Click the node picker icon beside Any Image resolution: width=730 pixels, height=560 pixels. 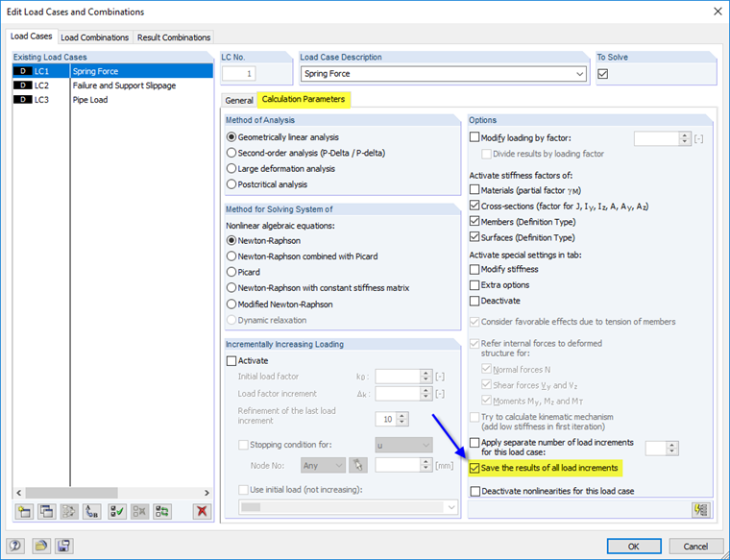[358, 465]
